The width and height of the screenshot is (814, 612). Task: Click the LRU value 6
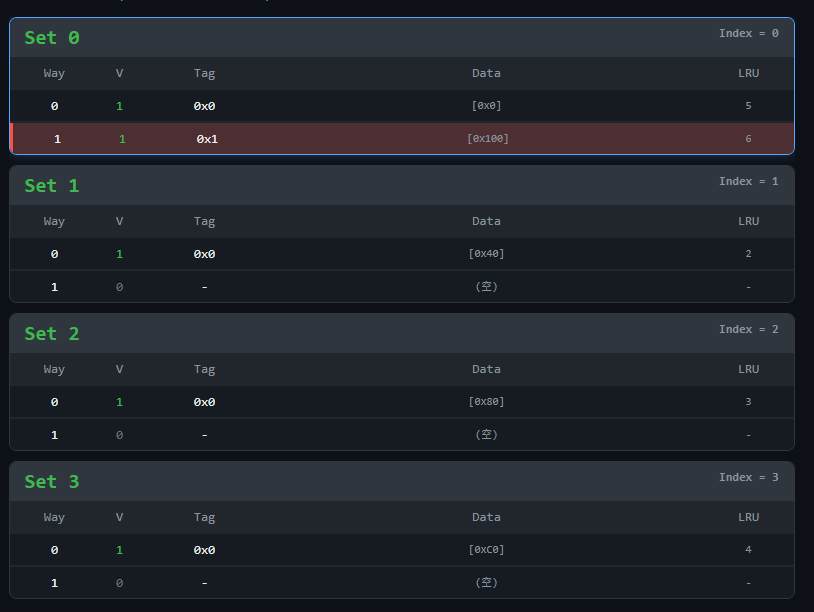tap(748, 139)
